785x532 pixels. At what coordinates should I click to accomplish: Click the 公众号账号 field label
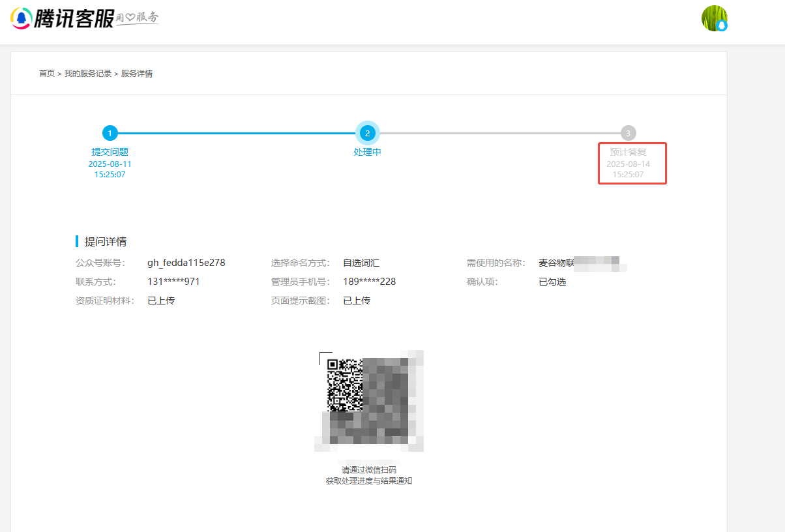(x=100, y=263)
